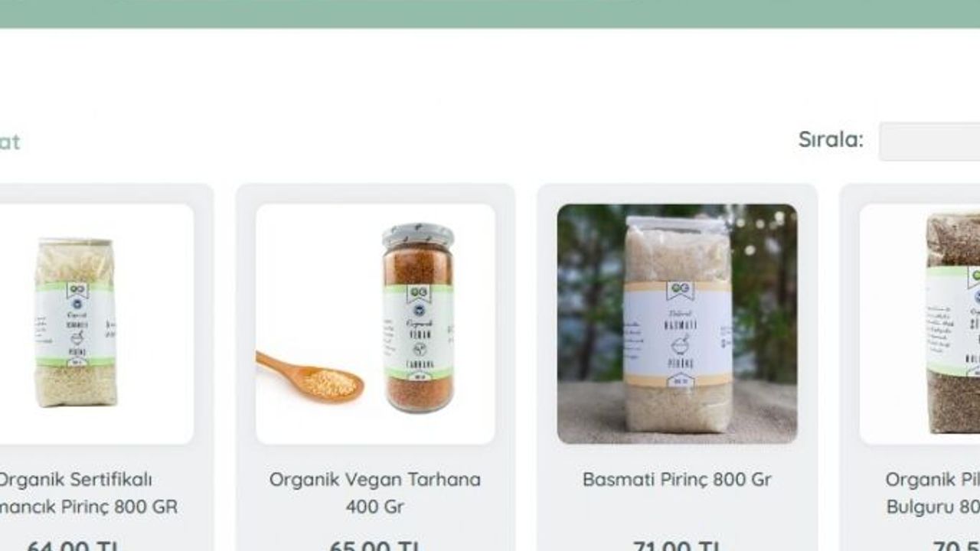This screenshot has height=551, width=980.
Task: Select the green top banner bar
Action: (x=490, y=14)
